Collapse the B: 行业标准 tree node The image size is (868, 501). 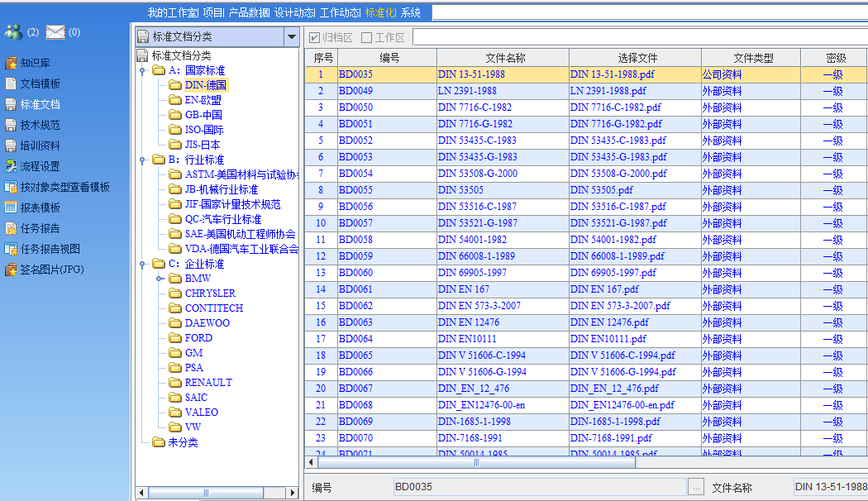coord(143,160)
